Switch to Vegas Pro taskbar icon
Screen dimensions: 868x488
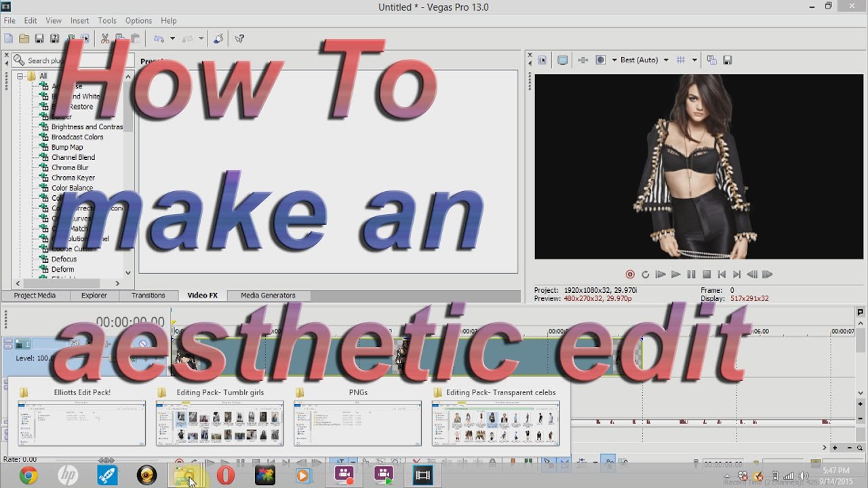(422, 476)
